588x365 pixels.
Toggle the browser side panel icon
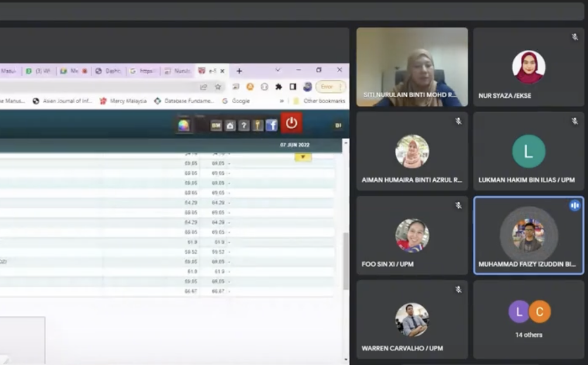[293, 87]
